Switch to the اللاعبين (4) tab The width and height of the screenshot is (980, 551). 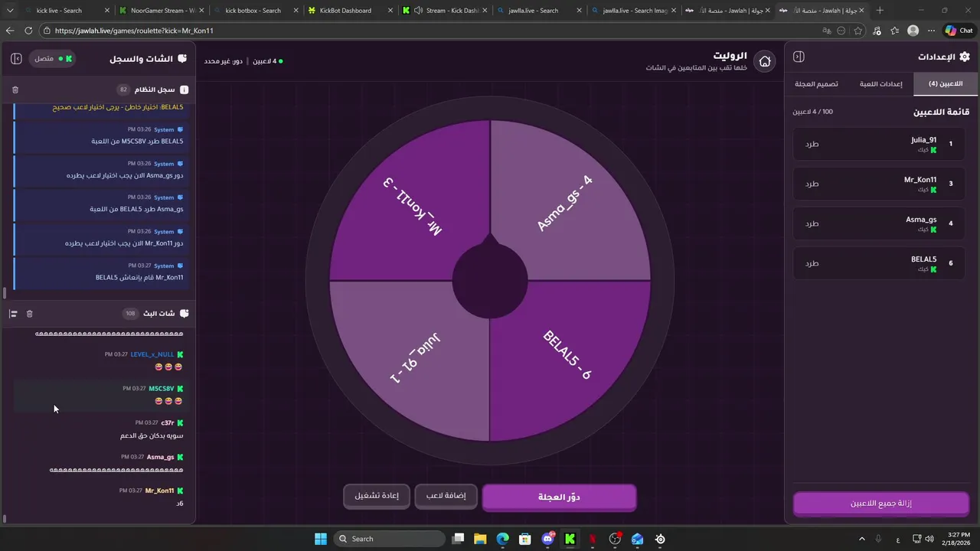point(946,83)
